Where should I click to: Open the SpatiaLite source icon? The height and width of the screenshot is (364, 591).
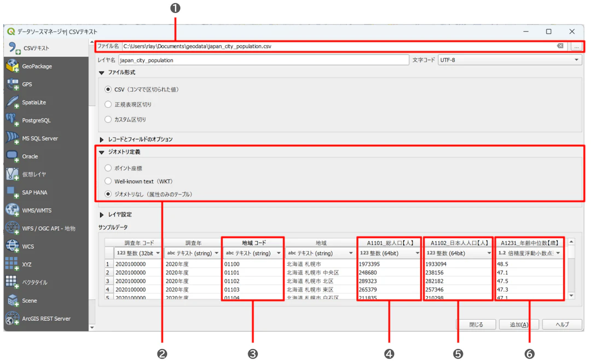tap(13, 102)
